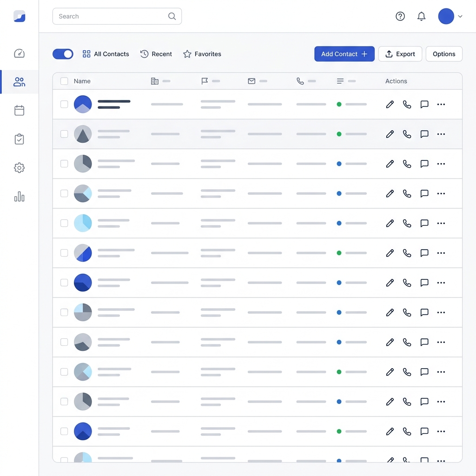Image resolution: width=476 pixels, height=476 pixels.
Task: Click the Actions column header
Action: [x=396, y=81]
